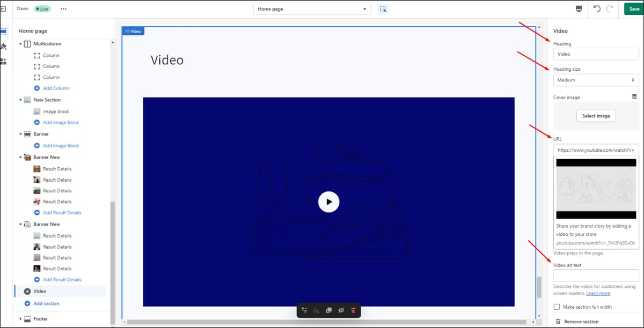Viewport: 644px width, 328px height.
Task: Open the Sections panel icon in left rail
Action: click(3, 31)
